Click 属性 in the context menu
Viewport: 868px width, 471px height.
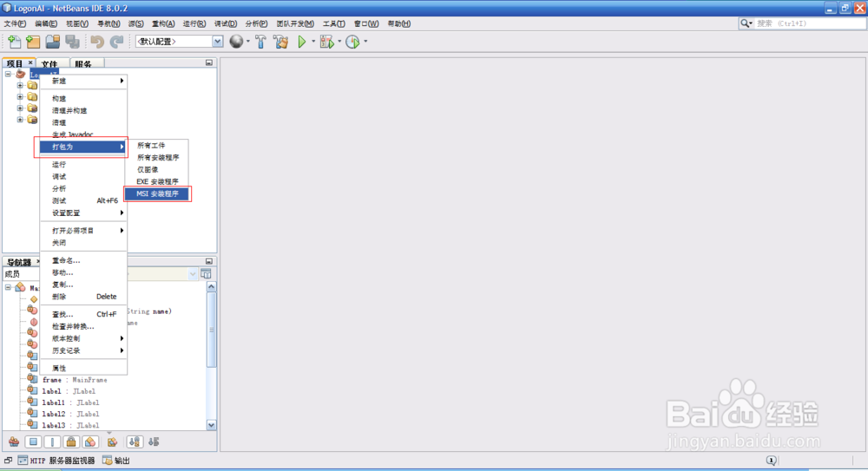pyautogui.click(x=83, y=368)
